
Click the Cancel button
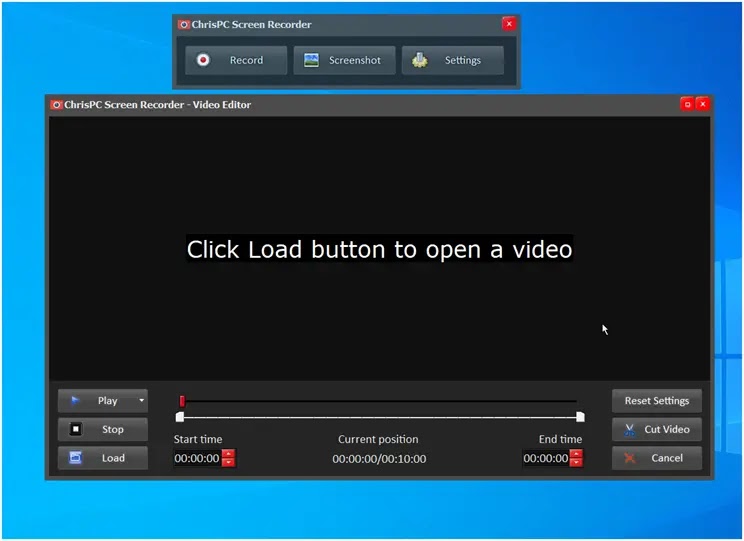click(x=657, y=458)
